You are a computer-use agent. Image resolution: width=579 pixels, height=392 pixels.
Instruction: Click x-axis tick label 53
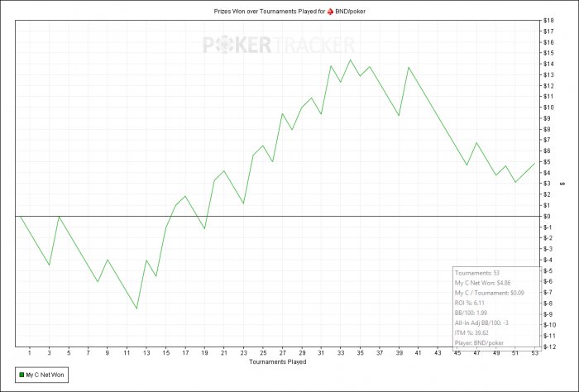[x=534, y=353]
